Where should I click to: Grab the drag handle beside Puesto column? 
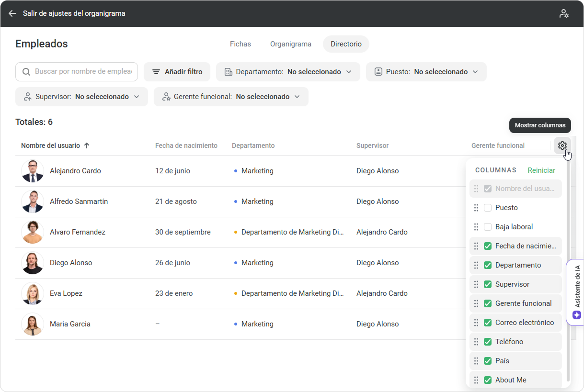tap(476, 208)
